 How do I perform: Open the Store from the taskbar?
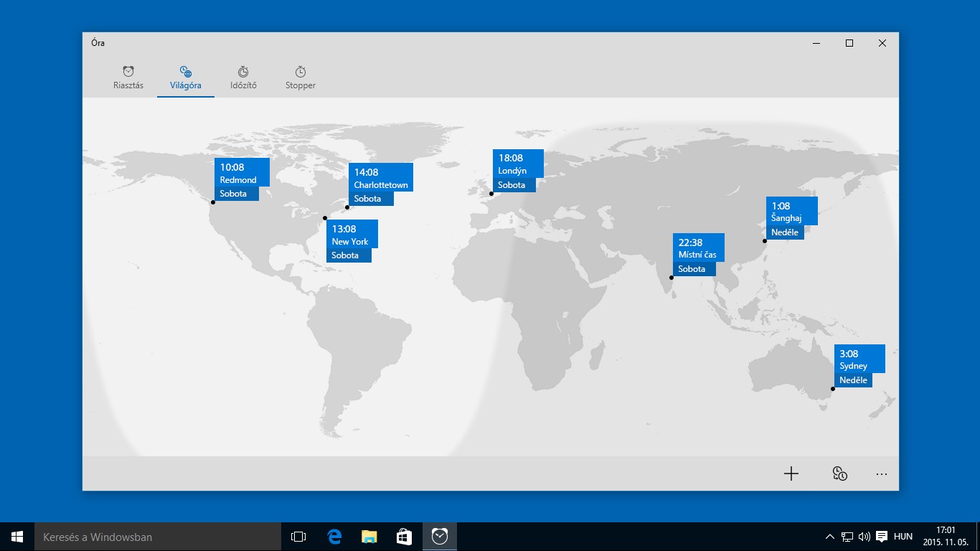pos(404,537)
